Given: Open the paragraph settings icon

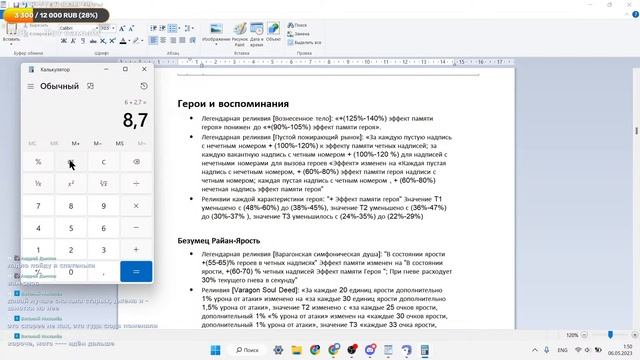Looking at the screenshot, I should click(x=192, y=40).
